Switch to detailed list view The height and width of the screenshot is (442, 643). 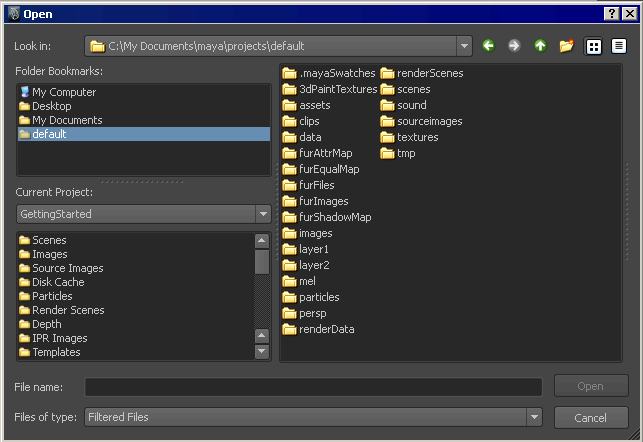[x=619, y=46]
